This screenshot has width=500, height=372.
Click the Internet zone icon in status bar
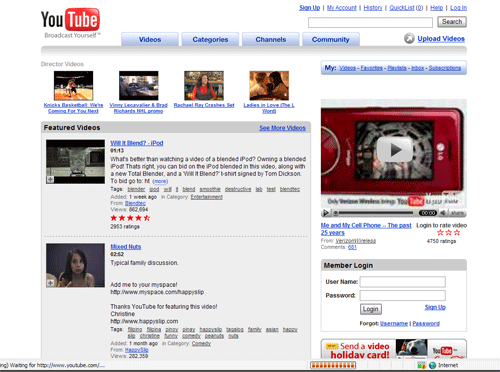(433, 365)
